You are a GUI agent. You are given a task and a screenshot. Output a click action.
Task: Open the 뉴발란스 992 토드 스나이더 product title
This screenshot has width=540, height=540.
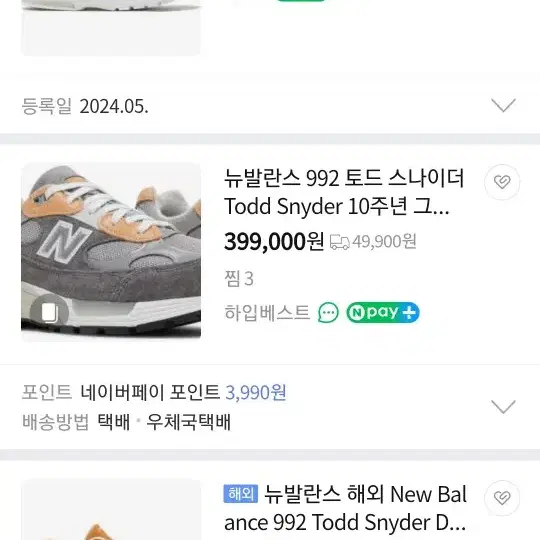[x=344, y=193]
